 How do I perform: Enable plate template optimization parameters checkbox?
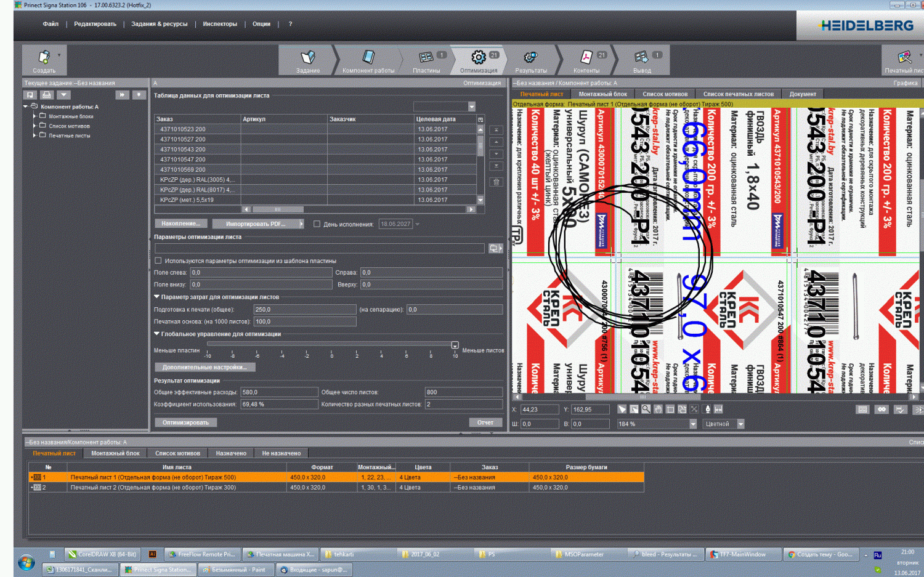click(x=158, y=260)
